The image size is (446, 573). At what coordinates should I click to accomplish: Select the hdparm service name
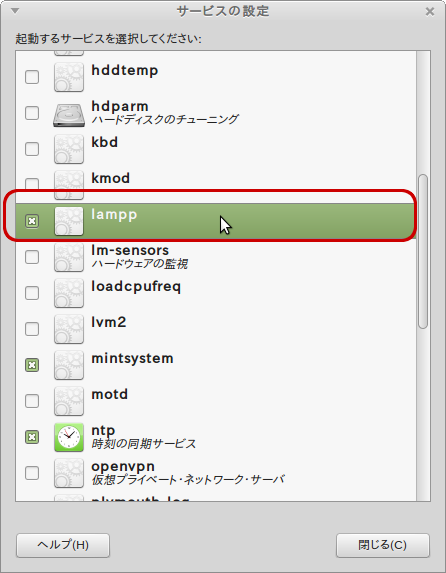pyautogui.click(x=120, y=107)
